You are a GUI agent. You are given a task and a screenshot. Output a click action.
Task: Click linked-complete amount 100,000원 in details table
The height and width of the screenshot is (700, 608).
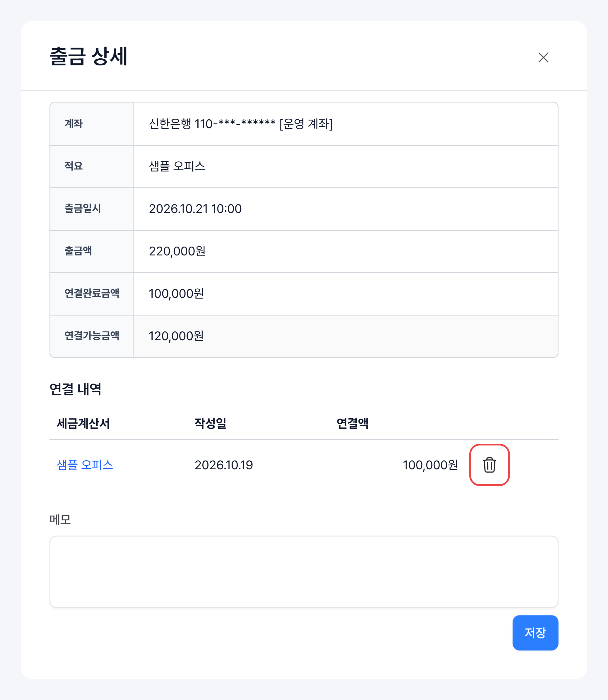pos(176,293)
